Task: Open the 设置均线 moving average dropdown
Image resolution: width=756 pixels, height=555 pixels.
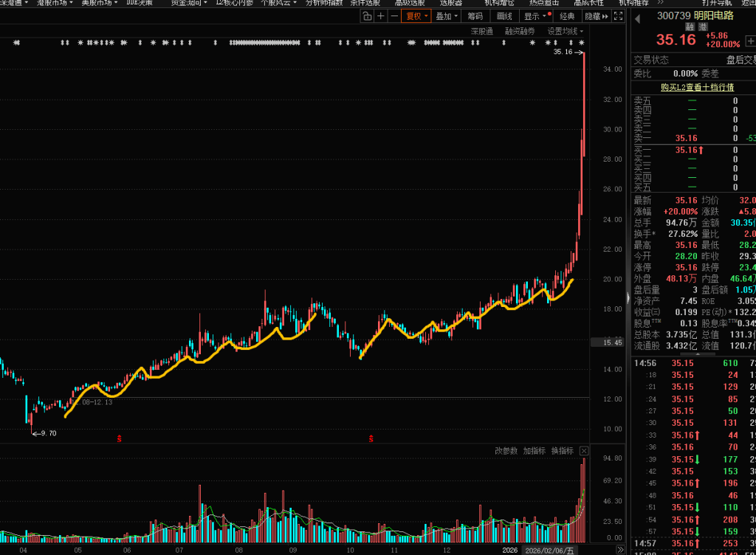Action: (565, 32)
